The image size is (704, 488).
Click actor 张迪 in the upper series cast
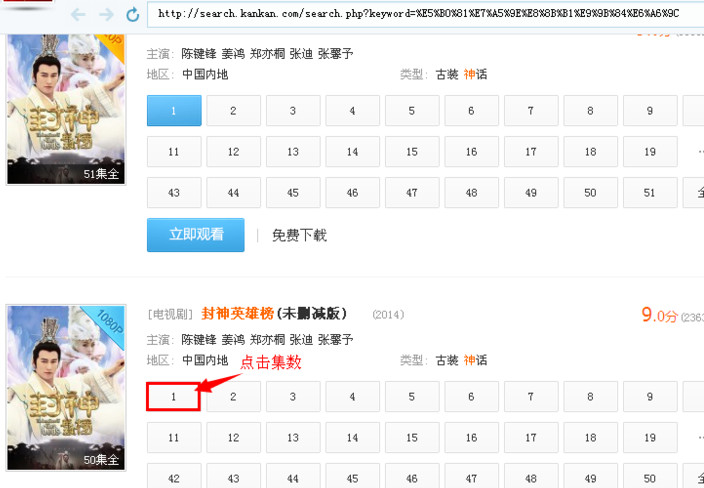[x=301, y=54]
